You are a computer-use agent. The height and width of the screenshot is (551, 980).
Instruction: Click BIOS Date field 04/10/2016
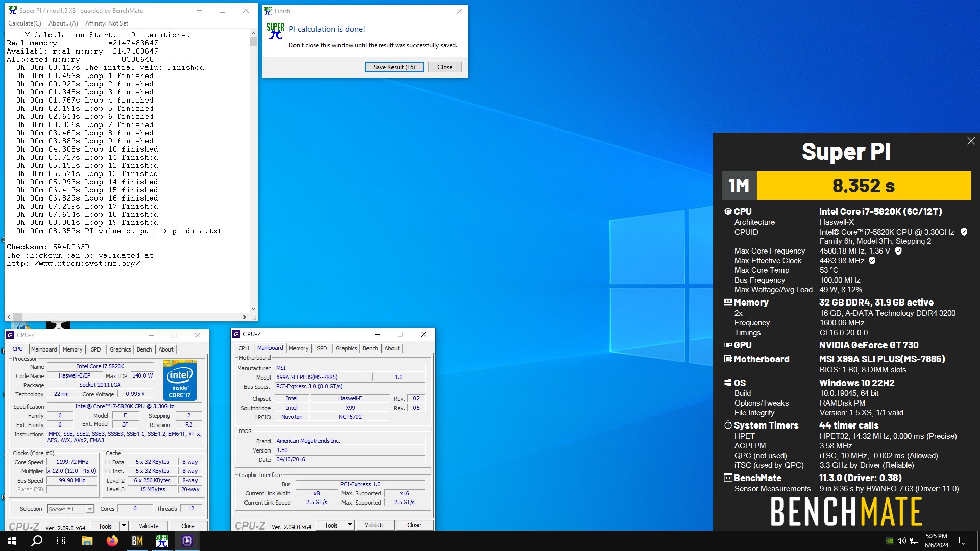[x=350, y=459]
